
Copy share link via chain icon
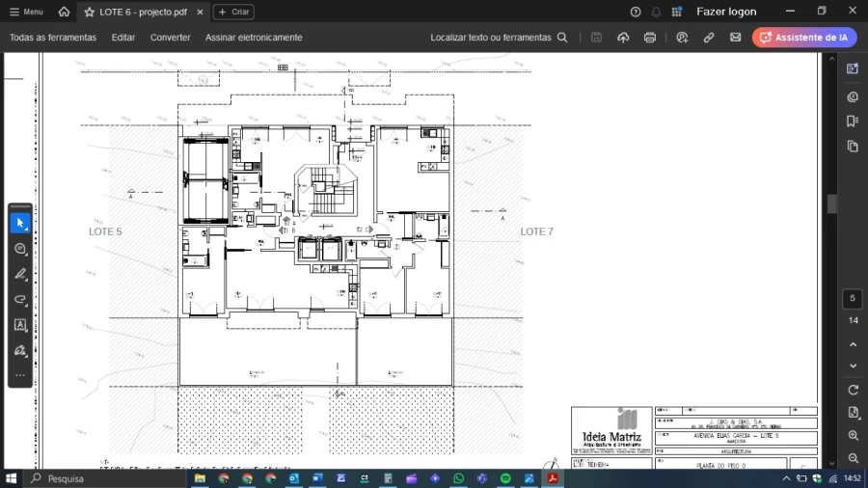pos(709,38)
